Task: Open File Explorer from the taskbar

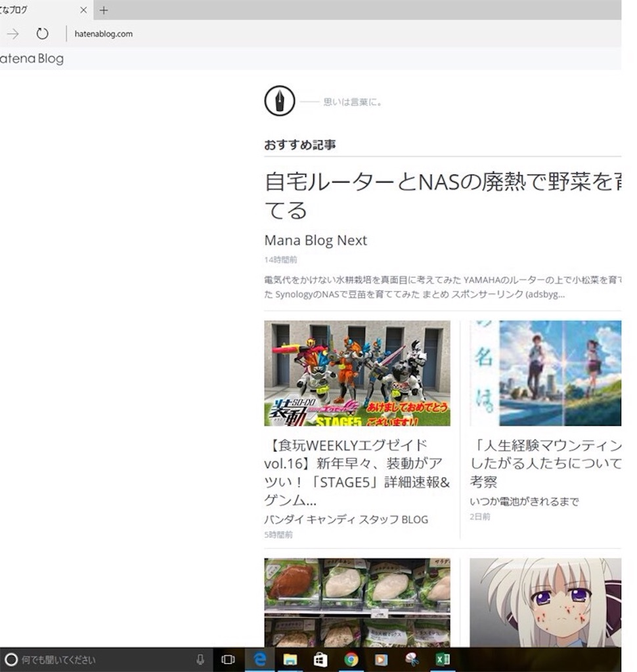Action: pos(290,660)
